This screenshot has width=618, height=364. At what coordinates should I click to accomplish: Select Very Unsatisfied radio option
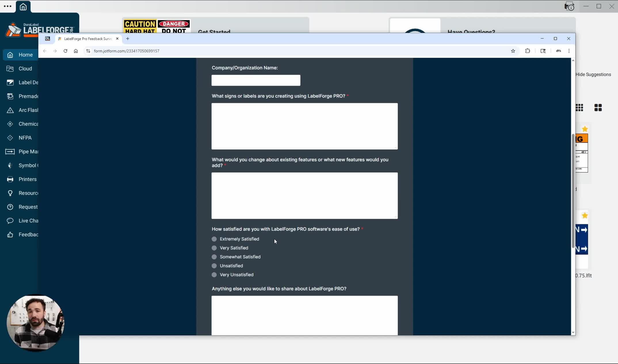tap(214, 275)
